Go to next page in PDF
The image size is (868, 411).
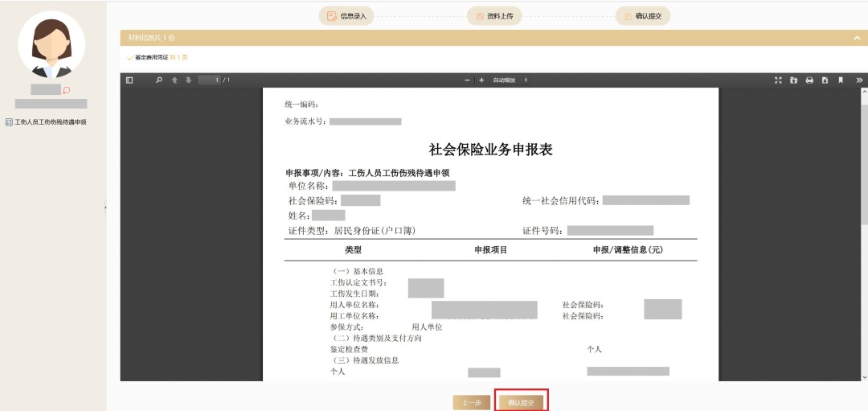click(x=189, y=80)
